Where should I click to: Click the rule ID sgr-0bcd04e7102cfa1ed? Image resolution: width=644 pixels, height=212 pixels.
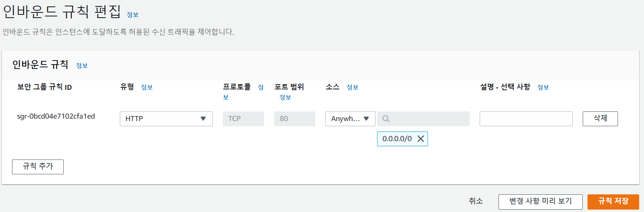(x=56, y=116)
